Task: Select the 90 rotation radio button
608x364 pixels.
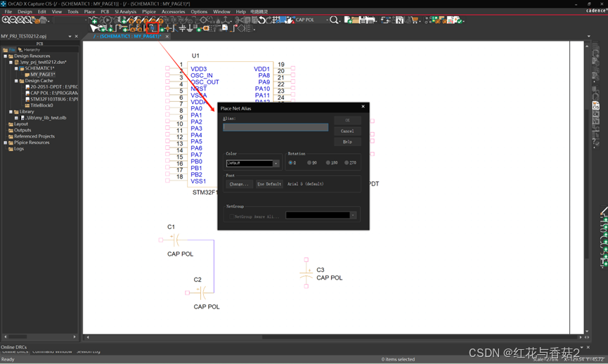Action: 309,163
